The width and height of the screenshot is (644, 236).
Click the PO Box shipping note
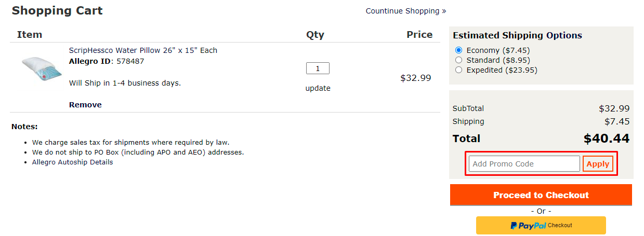tap(138, 152)
